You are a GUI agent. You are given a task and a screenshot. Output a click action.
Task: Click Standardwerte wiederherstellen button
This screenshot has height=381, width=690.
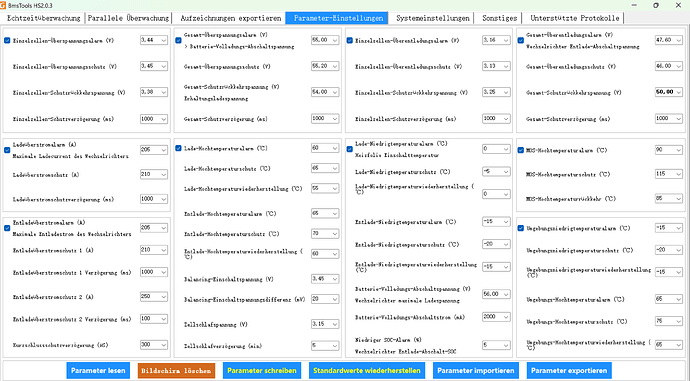point(367,370)
